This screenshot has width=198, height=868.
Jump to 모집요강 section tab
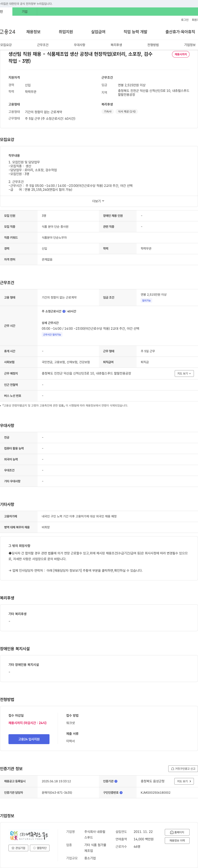click(6, 45)
